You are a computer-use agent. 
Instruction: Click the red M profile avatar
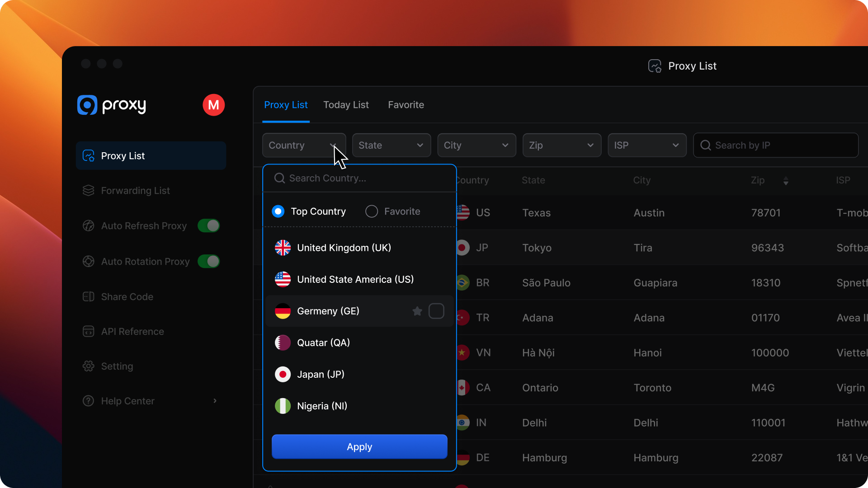point(213,105)
